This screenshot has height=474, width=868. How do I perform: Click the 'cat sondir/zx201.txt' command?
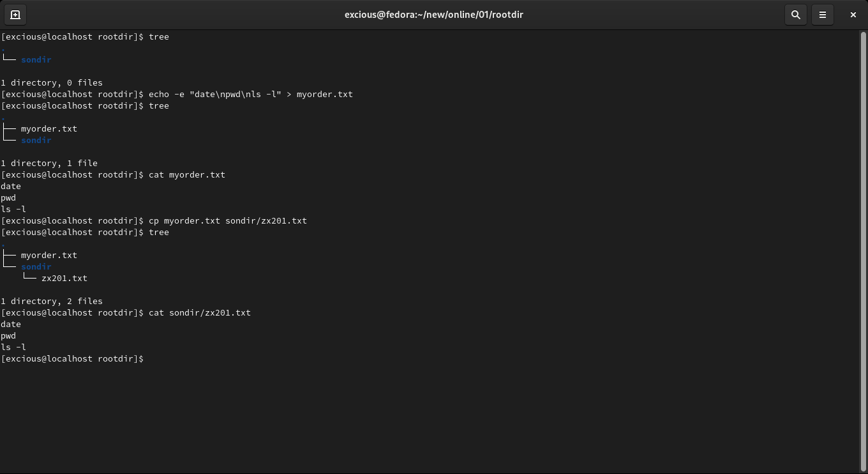pyautogui.click(x=200, y=312)
